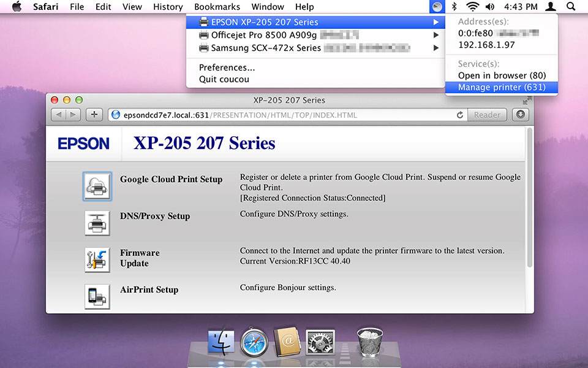This screenshot has height=368, width=588.
Task: Click the Safari Downloads button
Action: pyautogui.click(x=521, y=115)
